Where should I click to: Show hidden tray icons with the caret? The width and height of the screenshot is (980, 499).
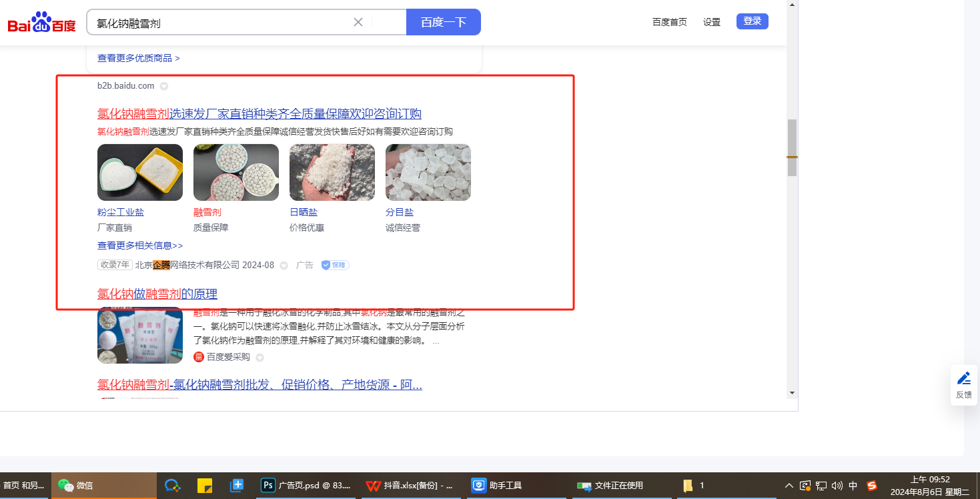[x=789, y=486]
